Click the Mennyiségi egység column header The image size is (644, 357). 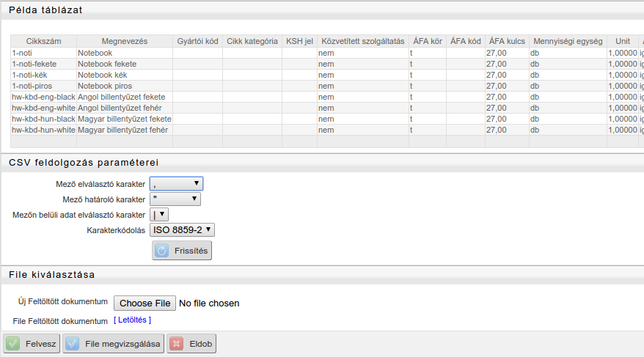coord(568,41)
